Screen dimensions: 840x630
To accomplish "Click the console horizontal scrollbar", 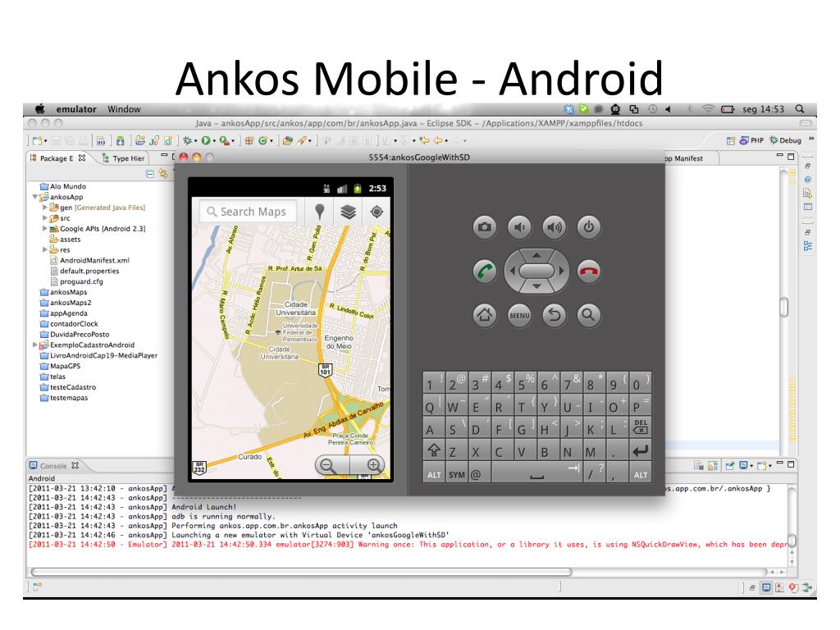I will click(302, 572).
